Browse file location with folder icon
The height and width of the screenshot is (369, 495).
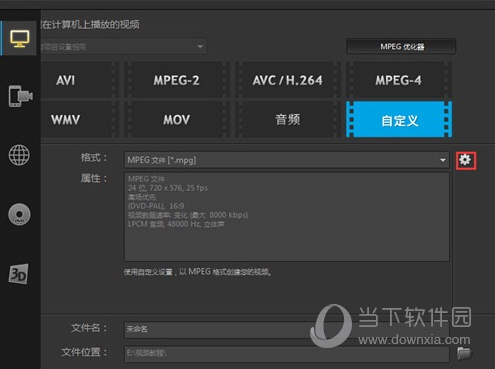464,353
